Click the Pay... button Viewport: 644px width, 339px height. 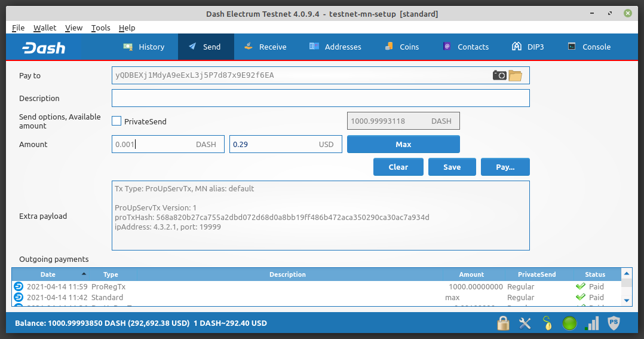[x=505, y=167]
